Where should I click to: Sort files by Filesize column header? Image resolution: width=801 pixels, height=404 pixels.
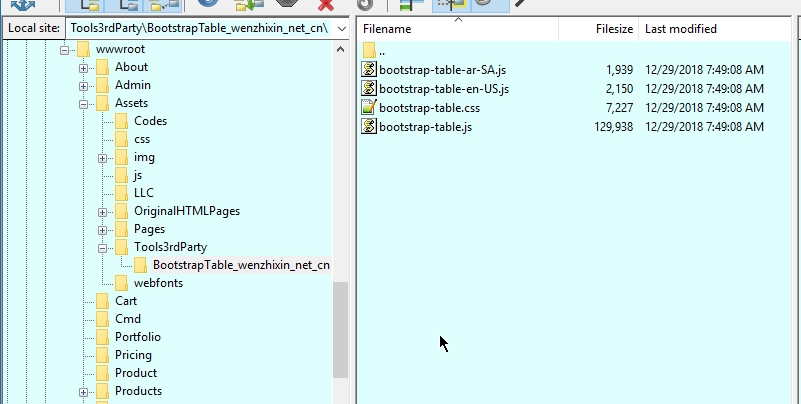(598, 29)
